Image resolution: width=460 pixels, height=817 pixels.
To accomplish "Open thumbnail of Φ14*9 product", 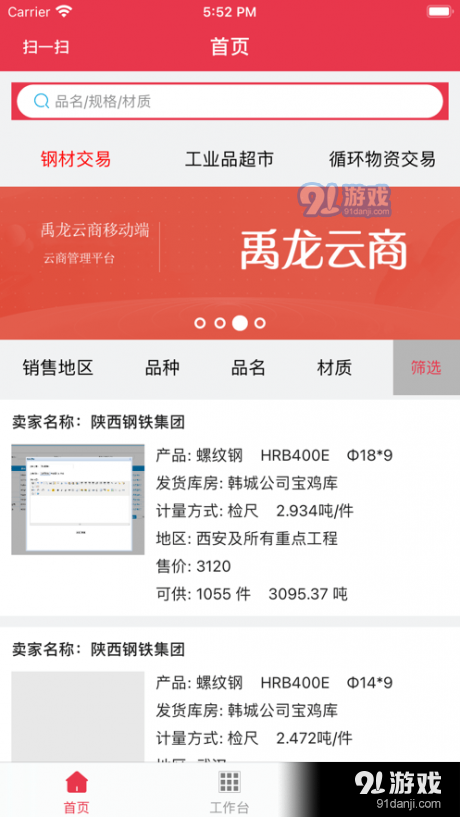I will (78, 718).
